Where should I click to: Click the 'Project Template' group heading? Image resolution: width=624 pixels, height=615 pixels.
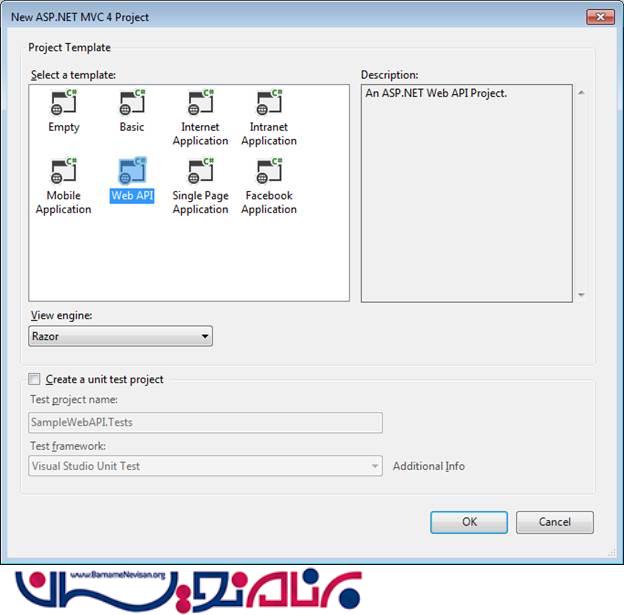[69, 47]
